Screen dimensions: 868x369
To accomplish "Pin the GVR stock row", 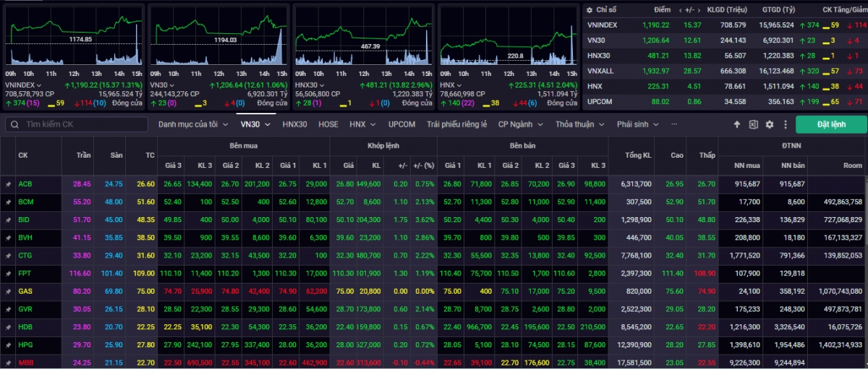I will point(9,309).
